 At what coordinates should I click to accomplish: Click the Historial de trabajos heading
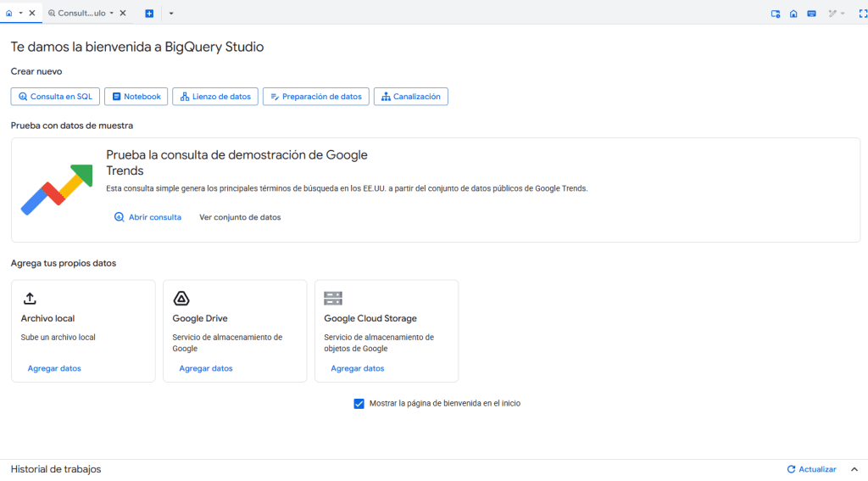pos(56,469)
